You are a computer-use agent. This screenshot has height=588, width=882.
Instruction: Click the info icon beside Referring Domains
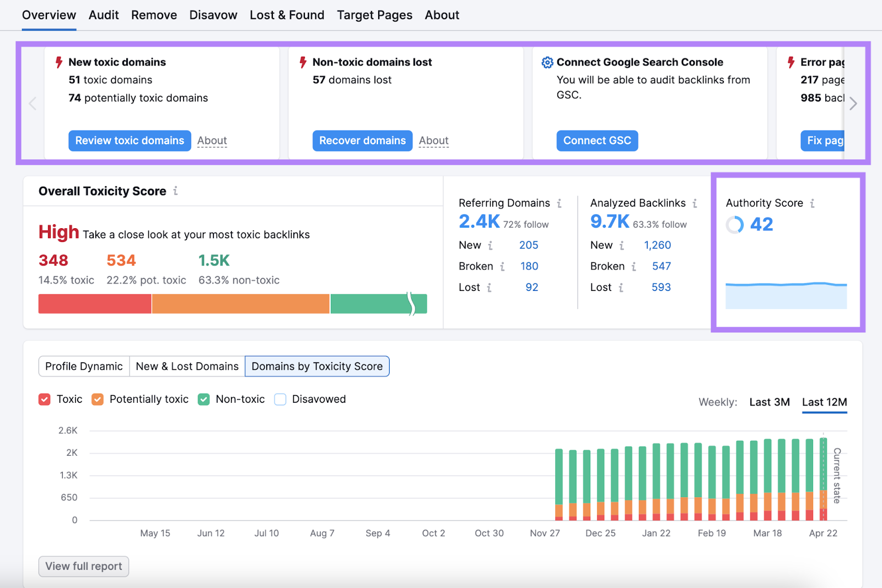coord(561,203)
